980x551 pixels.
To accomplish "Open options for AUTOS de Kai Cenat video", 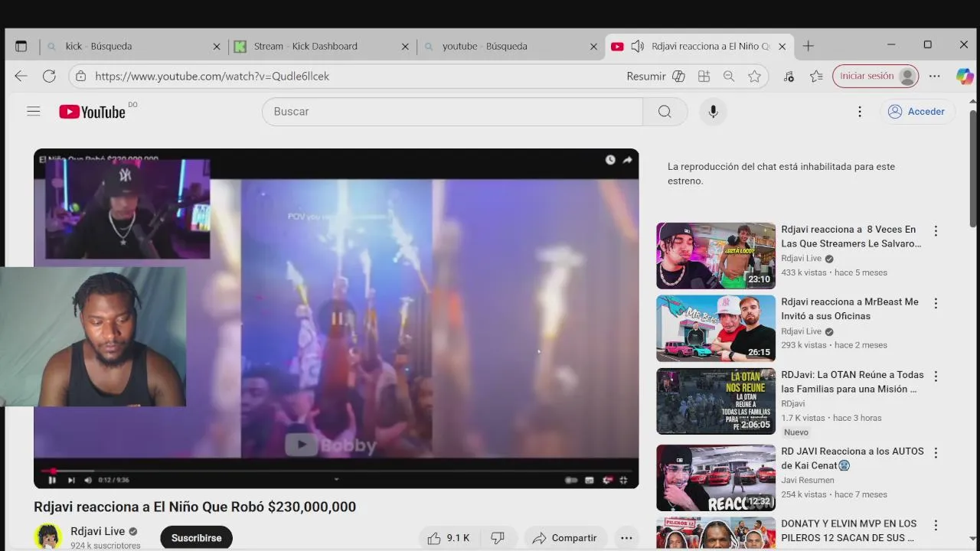I will coord(936,452).
